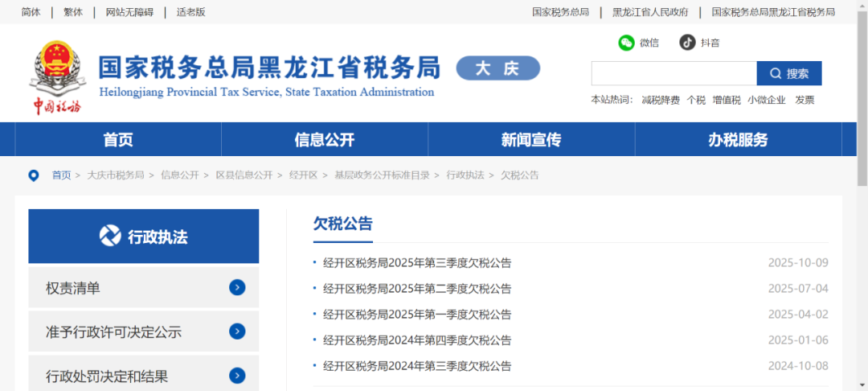Go to the 首页 home tab
Screen dimensions: 868x391
(118, 139)
